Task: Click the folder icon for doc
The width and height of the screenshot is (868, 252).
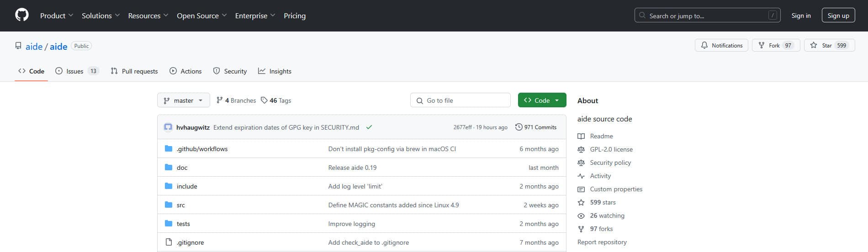Action: point(169,168)
